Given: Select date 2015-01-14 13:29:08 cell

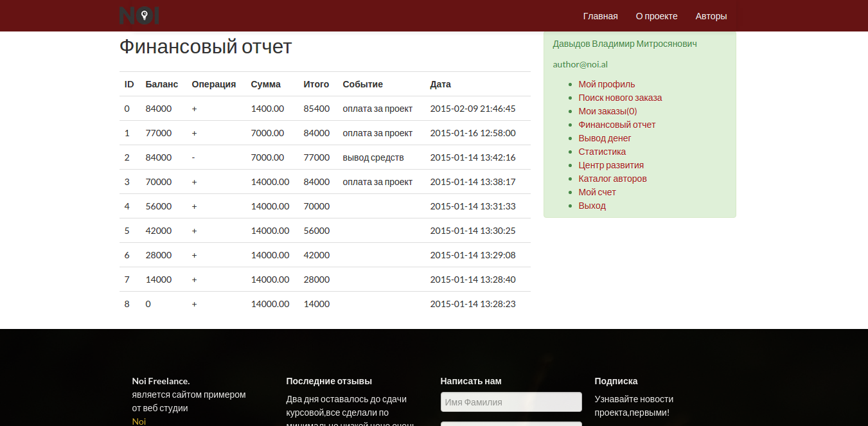Looking at the screenshot, I should pyautogui.click(x=473, y=255).
